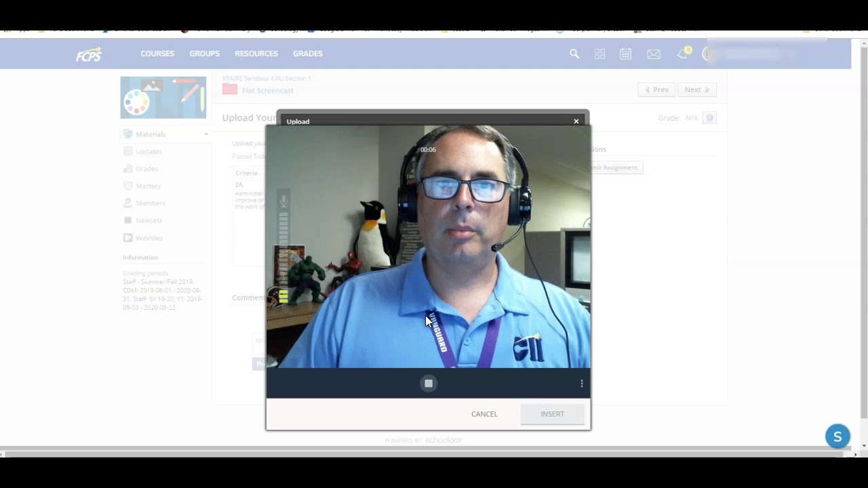Open the Flat Screencast link
This screenshot has height=488, width=868.
[x=268, y=90]
